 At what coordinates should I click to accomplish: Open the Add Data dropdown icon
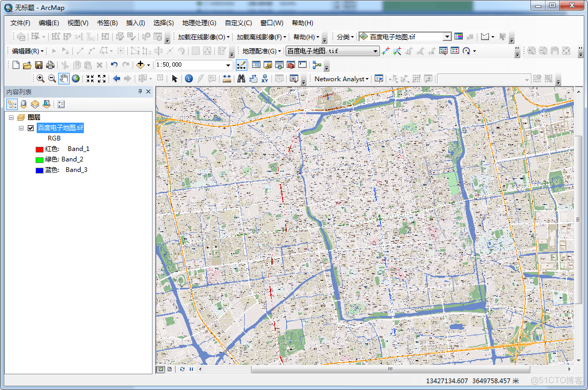point(147,65)
